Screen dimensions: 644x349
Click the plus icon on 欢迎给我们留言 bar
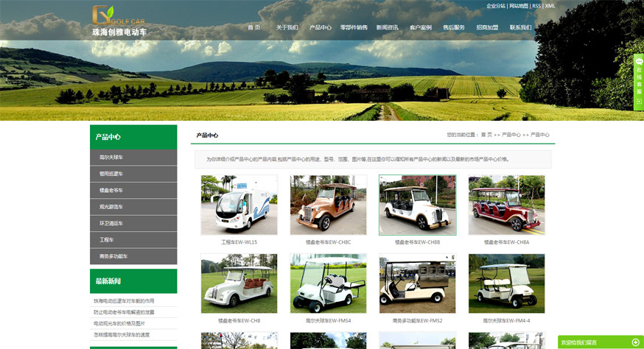click(x=635, y=342)
